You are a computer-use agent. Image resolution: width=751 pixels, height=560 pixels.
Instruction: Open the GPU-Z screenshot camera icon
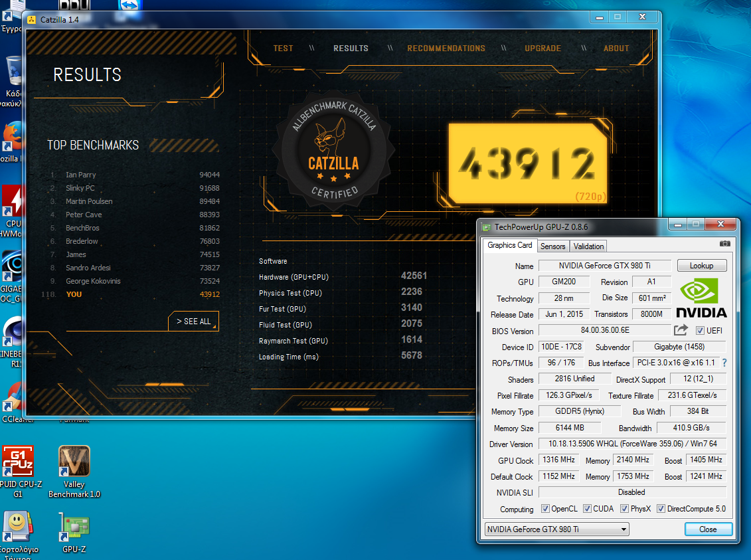(724, 244)
